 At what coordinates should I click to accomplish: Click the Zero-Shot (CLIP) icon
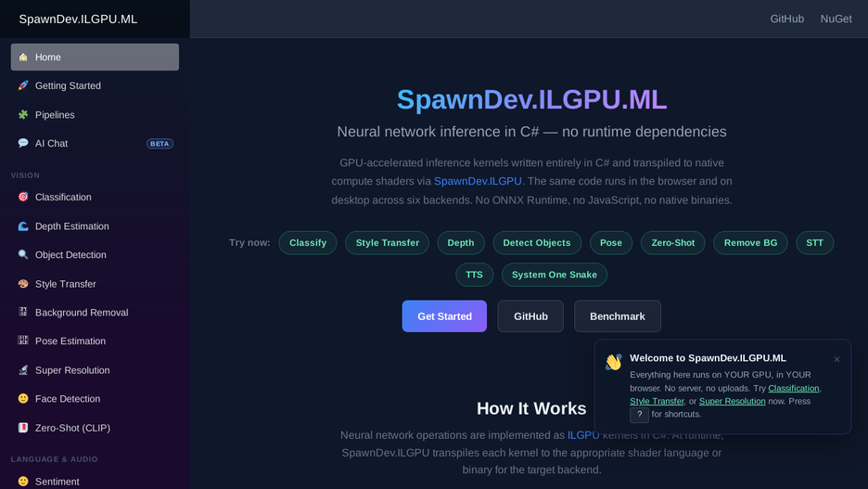point(22,428)
